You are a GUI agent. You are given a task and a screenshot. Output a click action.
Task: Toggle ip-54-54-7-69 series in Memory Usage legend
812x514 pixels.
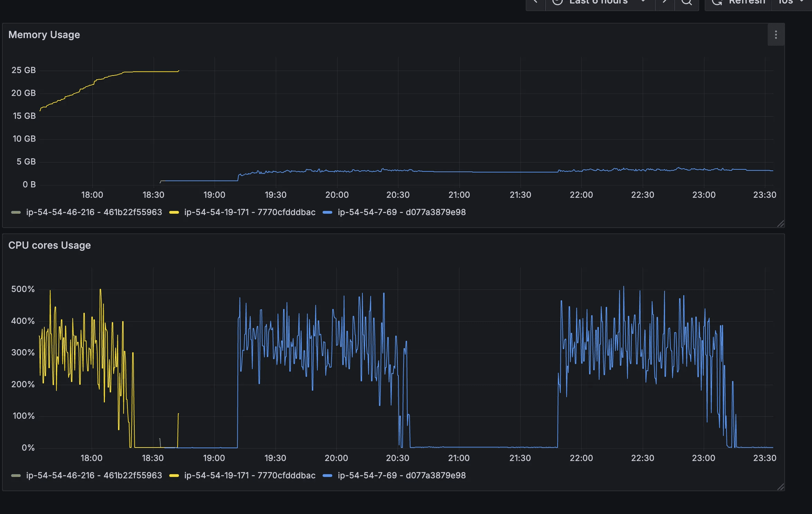(x=402, y=212)
